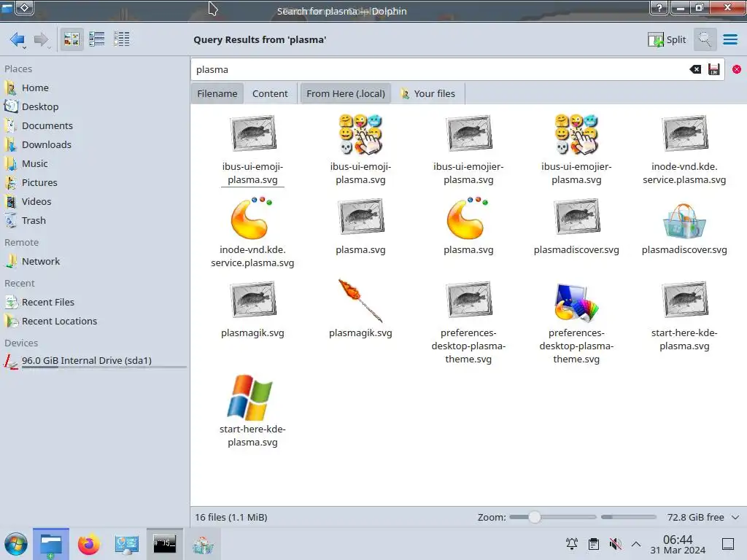Close the search bar with red X
The height and width of the screenshot is (560, 747).
click(x=737, y=69)
